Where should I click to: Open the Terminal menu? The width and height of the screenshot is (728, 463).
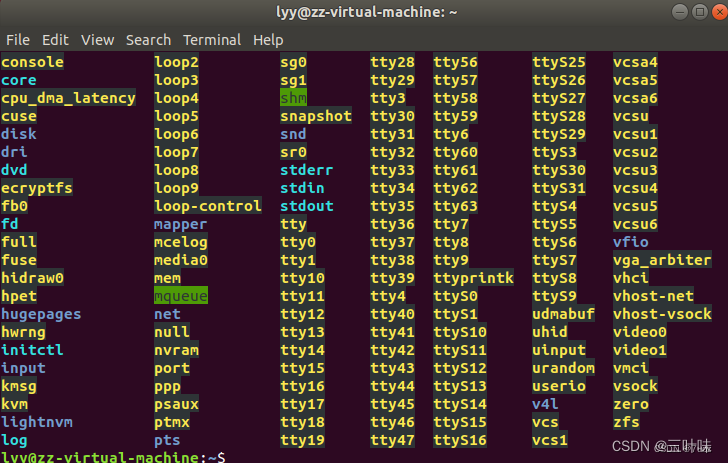pos(212,40)
